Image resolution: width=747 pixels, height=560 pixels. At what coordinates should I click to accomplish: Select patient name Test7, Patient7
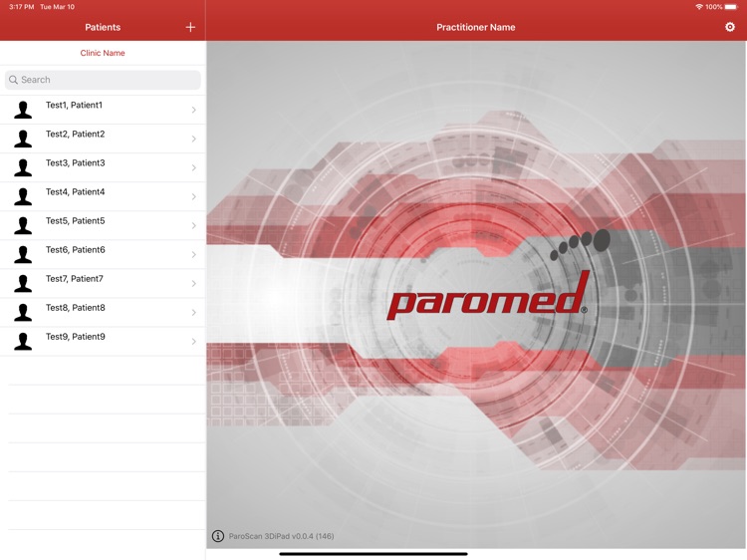75,279
